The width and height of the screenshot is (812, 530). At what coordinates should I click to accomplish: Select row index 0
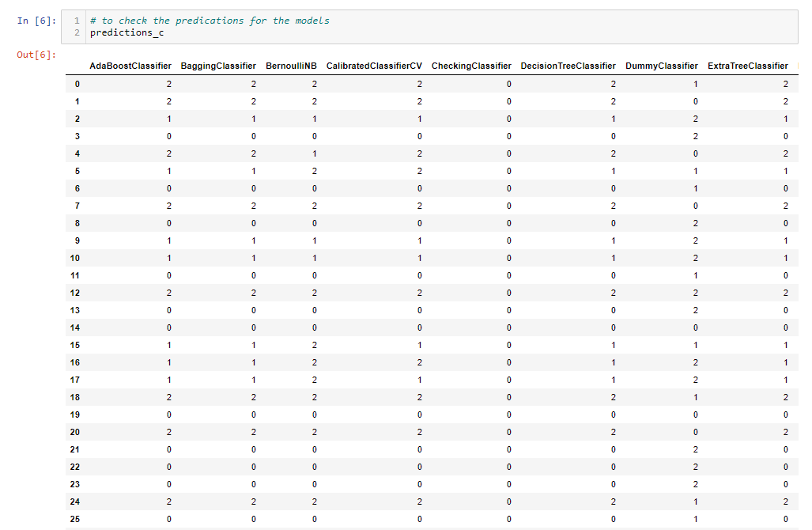[77, 84]
